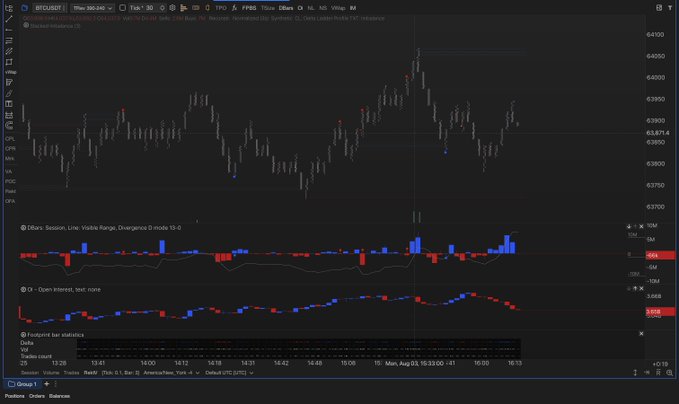Click the orange candle icon in toolbar

coord(207,8)
